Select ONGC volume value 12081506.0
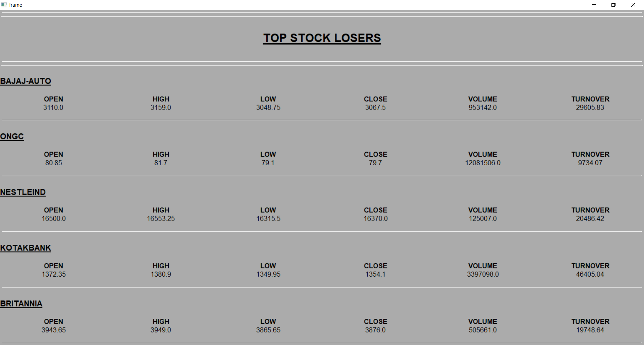The width and height of the screenshot is (644, 345). coord(482,163)
